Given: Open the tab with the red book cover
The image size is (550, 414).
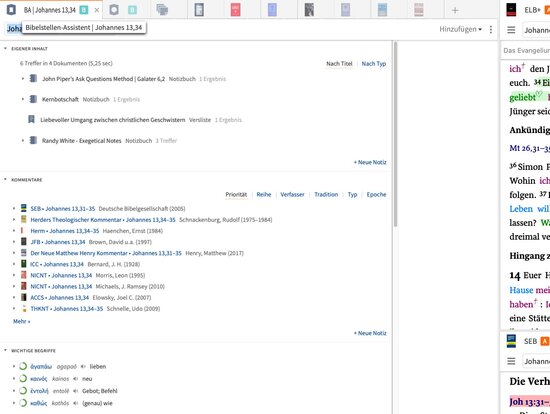Looking at the screenshot, I should 235,10.
